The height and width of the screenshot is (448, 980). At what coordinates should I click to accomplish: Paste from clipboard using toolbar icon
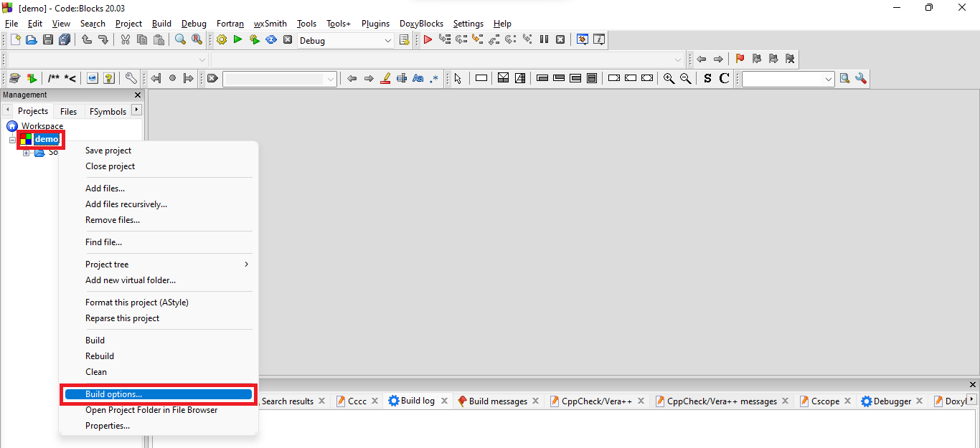pos(159,39)
